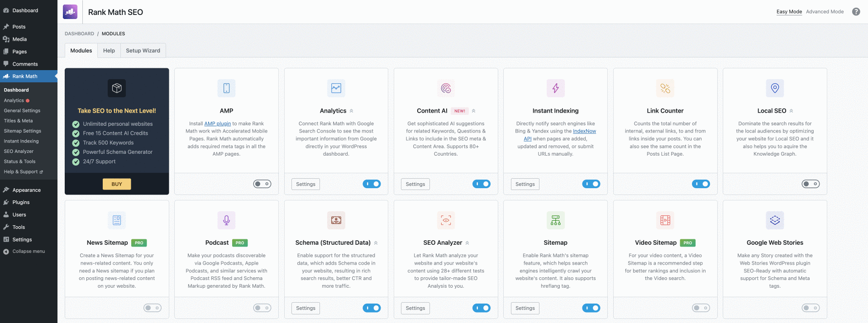
Task: Follow the AMP plugin link
Action: (217, 123)
